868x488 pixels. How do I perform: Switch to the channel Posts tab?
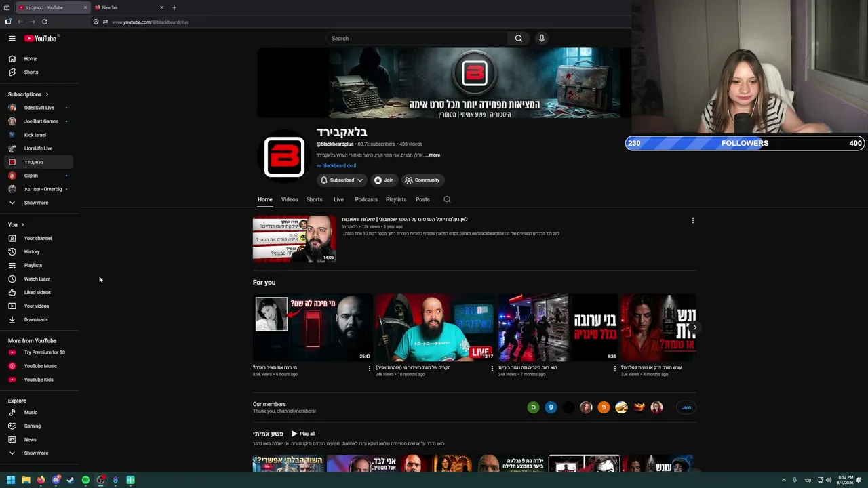coord(422,199)
